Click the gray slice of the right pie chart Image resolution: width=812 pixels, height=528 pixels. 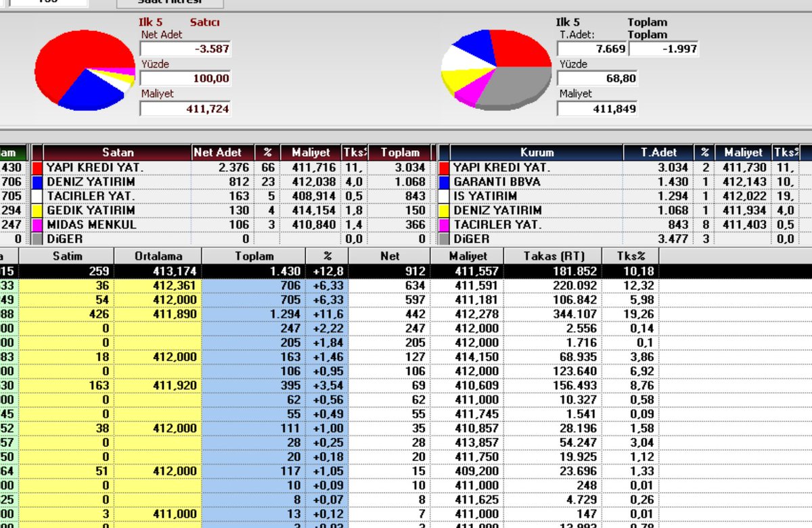point(518,85)
